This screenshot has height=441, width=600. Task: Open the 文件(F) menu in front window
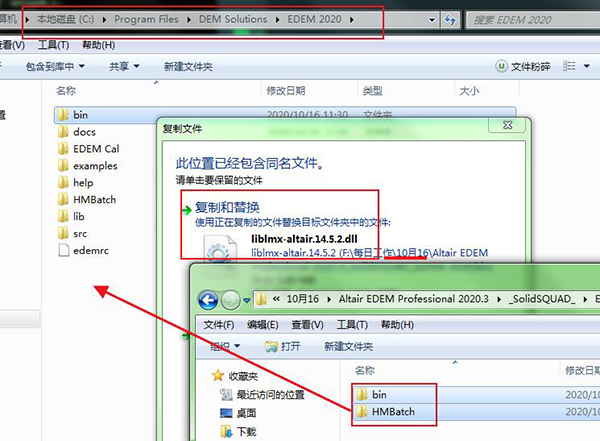point(219,325)
